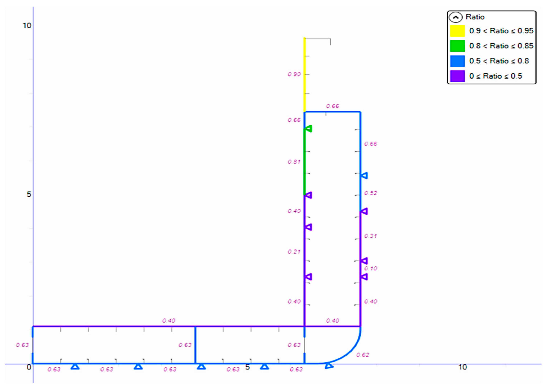The image size is (547, 392).
Task: Click purple triangle at bottom of green member
Action: [308, 195]
